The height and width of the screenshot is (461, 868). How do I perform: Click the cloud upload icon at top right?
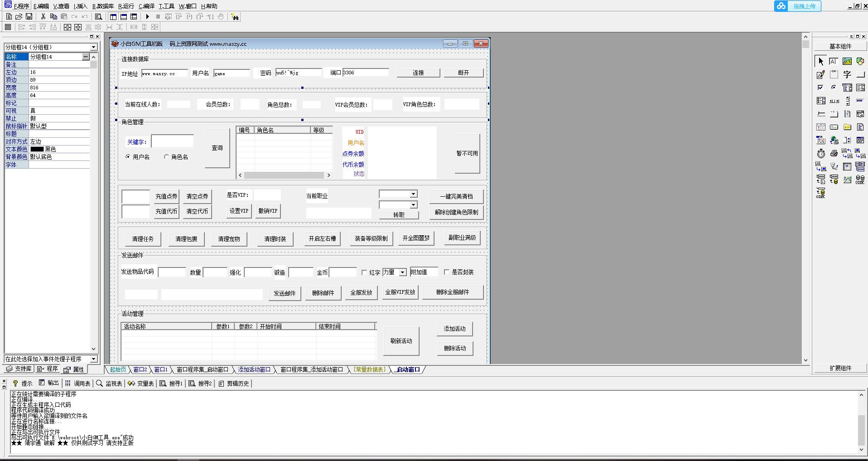(x=781, y=6)
